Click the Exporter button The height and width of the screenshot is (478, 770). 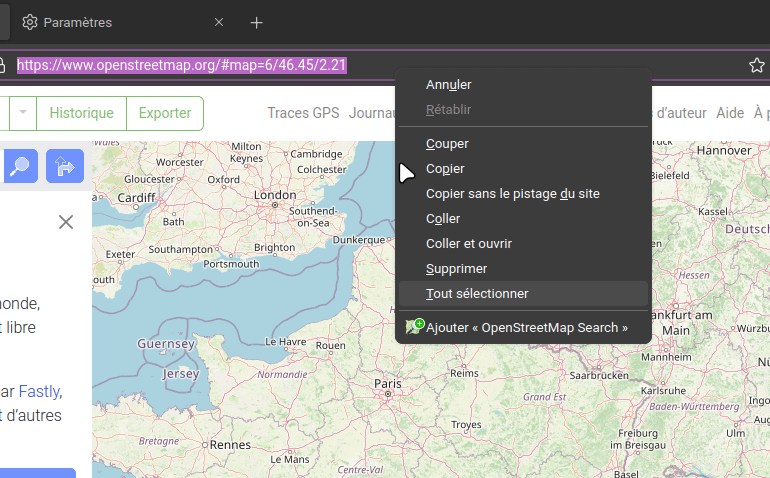165,113
